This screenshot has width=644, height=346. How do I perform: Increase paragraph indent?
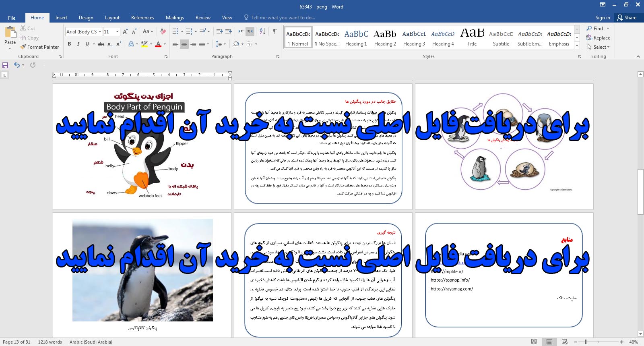229,31
